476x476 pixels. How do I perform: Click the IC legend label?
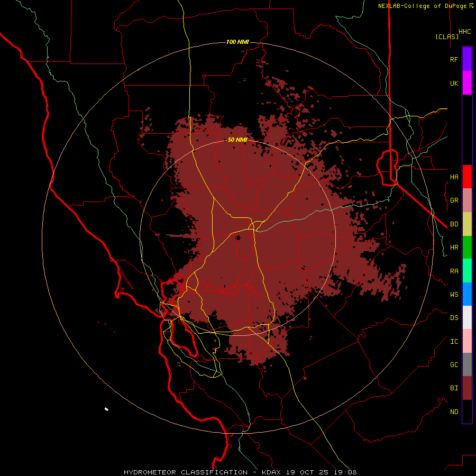[454, 341]
